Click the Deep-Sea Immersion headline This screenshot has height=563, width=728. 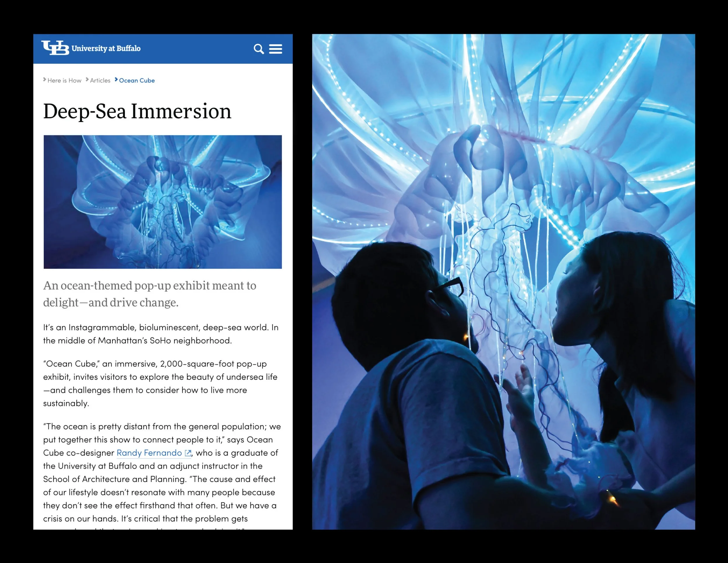tap(137, 111)
